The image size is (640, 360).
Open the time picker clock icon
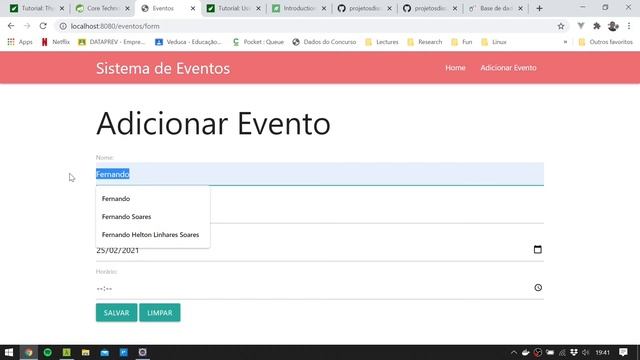click(538, 288)
